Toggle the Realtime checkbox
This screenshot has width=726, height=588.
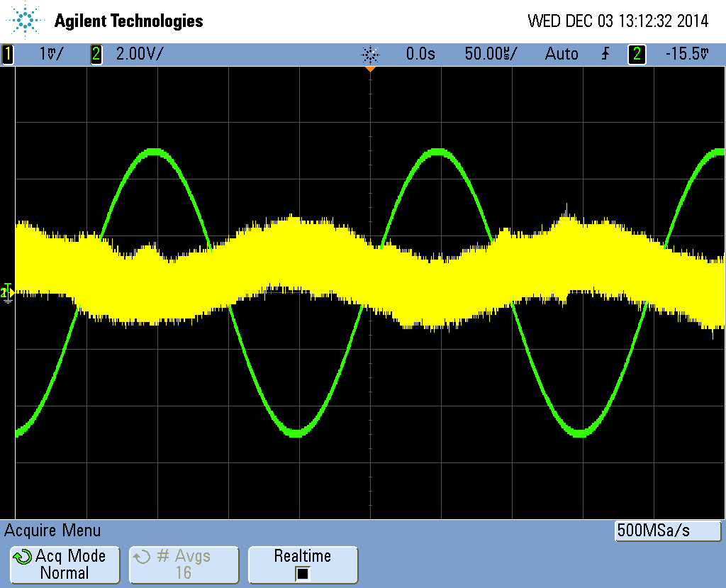pyautogui.click(x=303, y=573)
